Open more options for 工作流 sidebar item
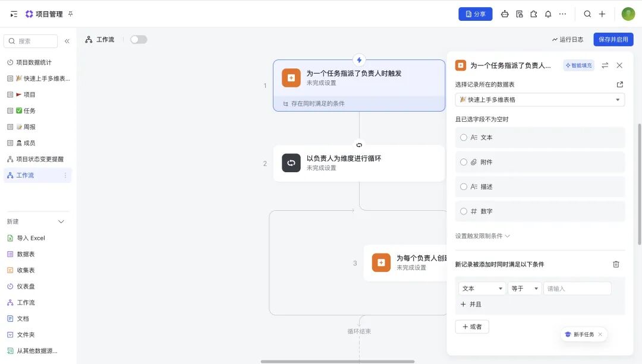The image size is (642, 364). click(x=65, y=175)
